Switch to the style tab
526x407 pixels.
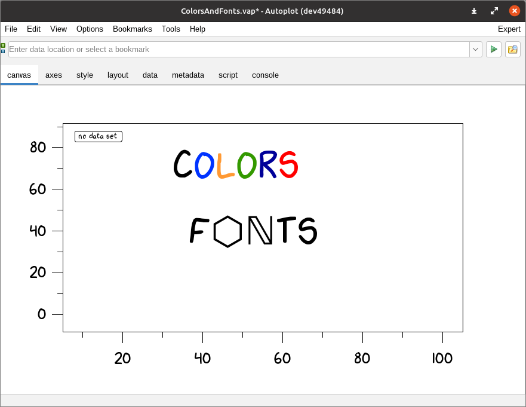tap(85, 75)
